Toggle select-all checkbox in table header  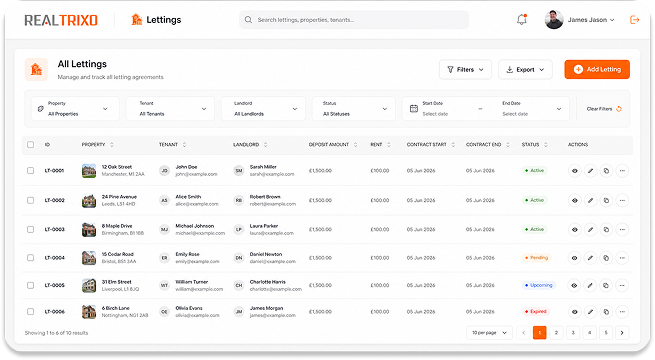(x=30, y=145)
